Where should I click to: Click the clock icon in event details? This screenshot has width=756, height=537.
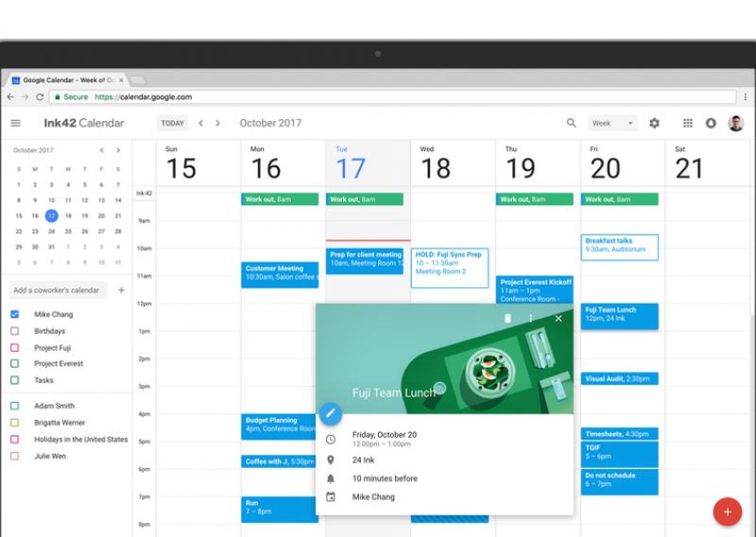(x=330, y=439)
